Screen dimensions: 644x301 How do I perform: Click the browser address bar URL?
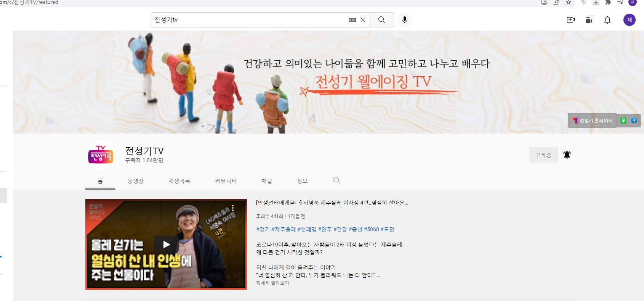[x=29, y=2]
